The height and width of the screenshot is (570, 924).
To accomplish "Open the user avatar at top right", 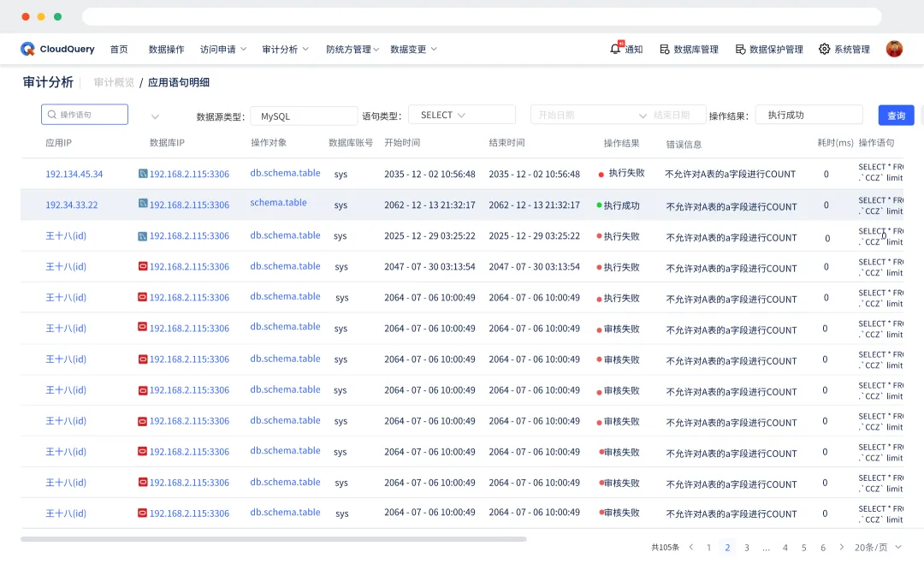I will [894, 49].
